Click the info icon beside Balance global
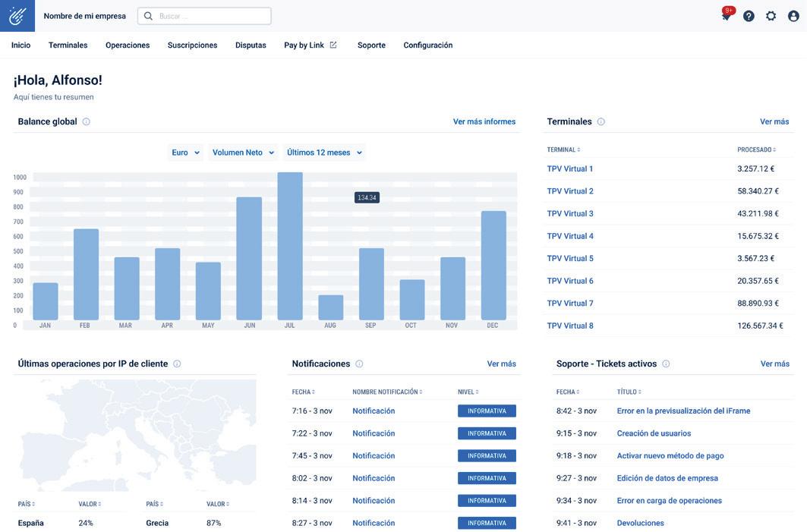This screenshot has width=807, height=532. [x=87, y=122]
